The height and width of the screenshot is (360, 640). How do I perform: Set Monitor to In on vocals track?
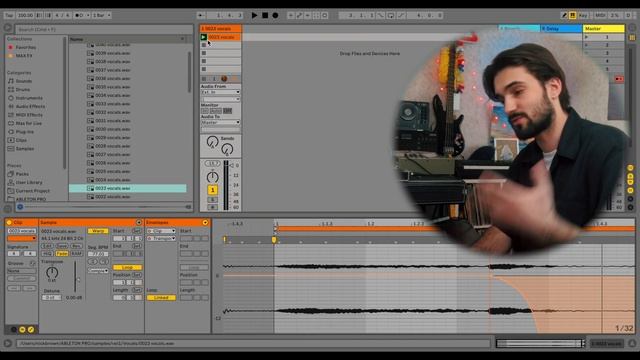[205, 111]
